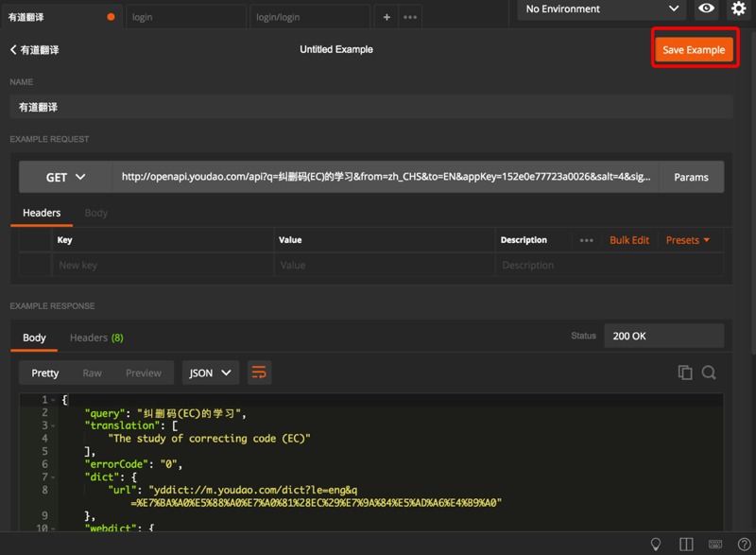Search the response with magnifier icon
Screen dimensions: 756x555
click(708, 373)
